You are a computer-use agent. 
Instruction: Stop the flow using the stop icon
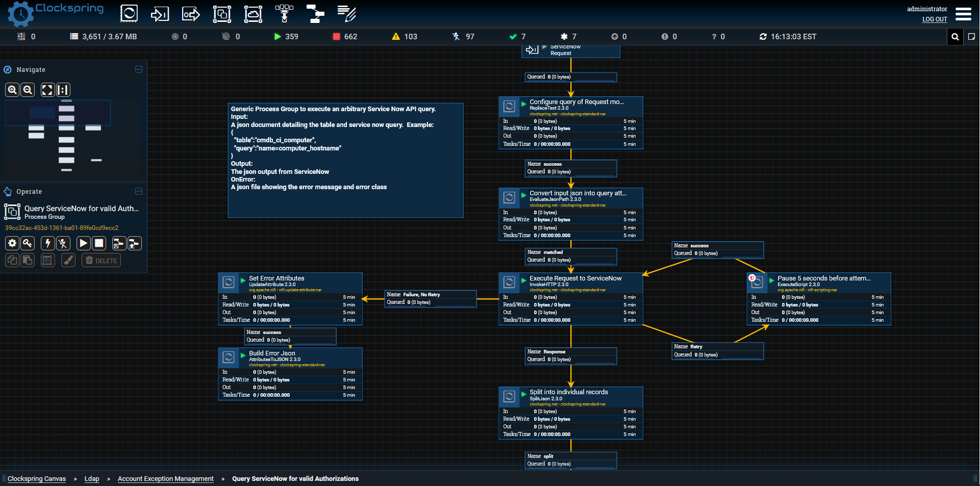point(99,243)
